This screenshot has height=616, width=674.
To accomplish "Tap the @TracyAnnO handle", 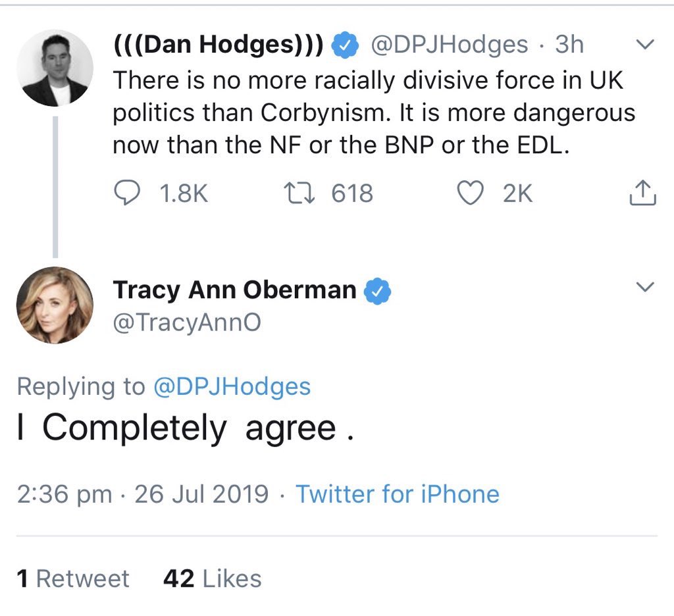I will pos(187,322).
